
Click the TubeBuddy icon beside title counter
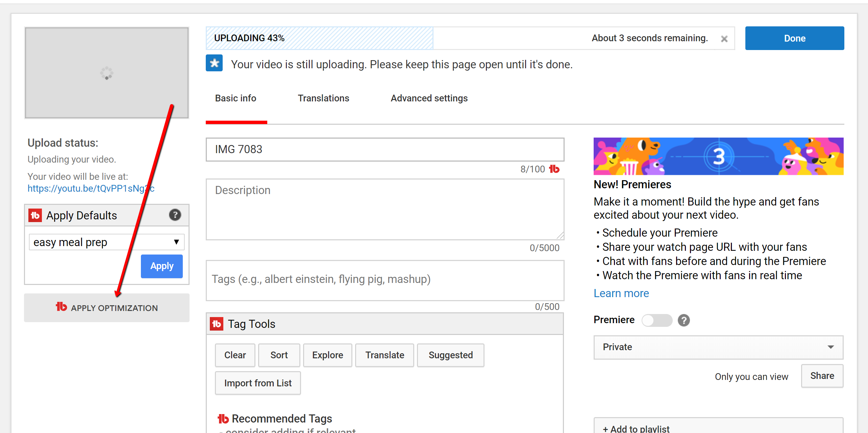554,169
